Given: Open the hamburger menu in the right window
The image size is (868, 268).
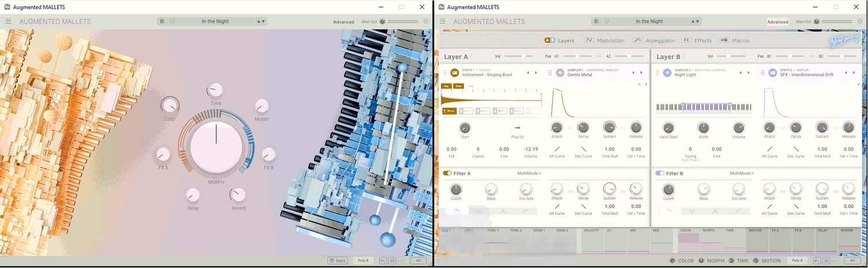Looking at the screenshot, I should [x=443, y=21].
